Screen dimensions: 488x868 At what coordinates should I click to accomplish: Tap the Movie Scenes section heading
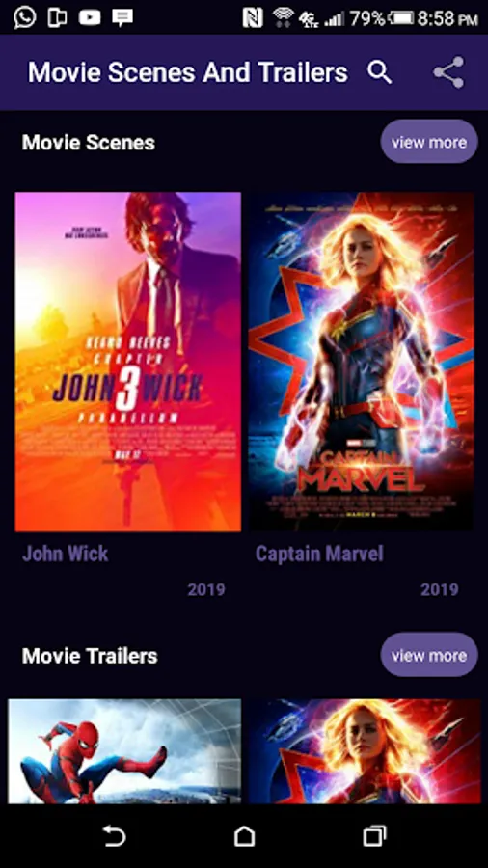89,143
